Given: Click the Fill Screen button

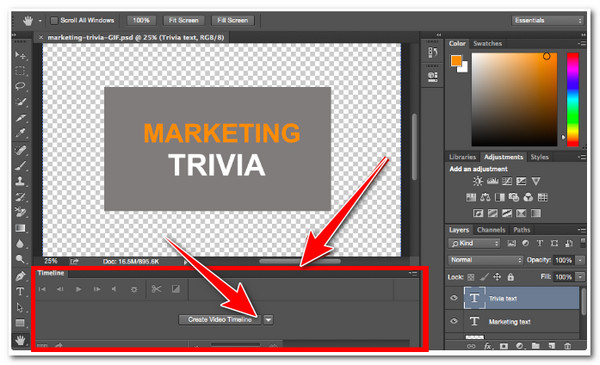Looking at the screenshot, I should [x=233, y=20].
